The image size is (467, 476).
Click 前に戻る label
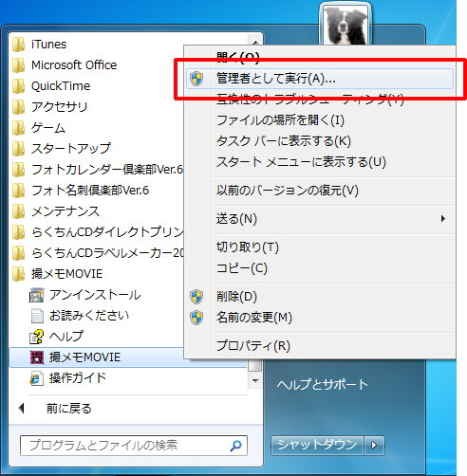click(68, 409)
